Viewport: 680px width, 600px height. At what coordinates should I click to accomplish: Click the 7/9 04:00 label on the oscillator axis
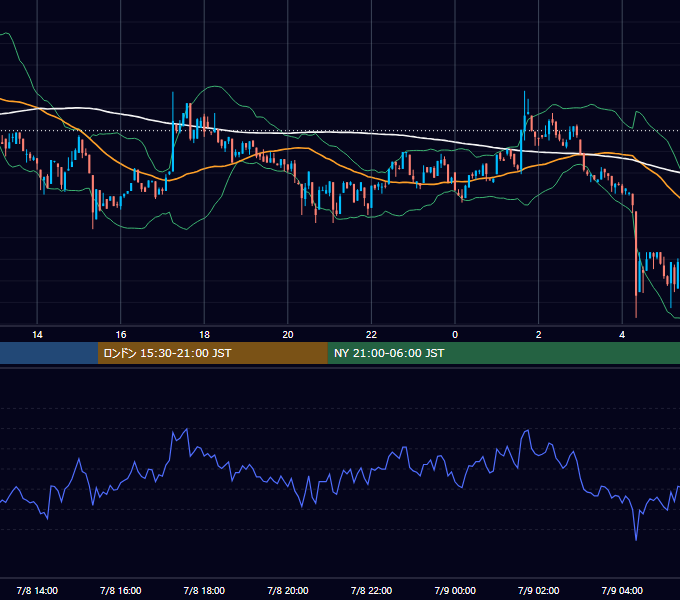(x=622, y=590)
